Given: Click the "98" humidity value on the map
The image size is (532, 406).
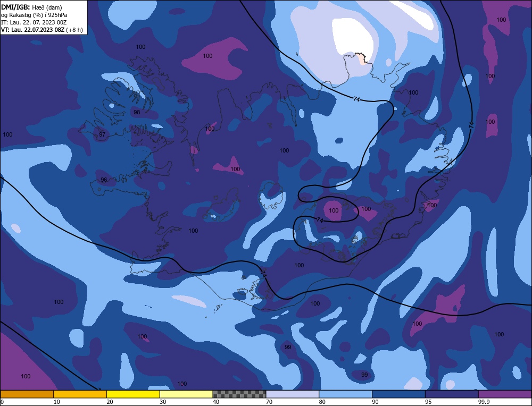Looking at the screenshot, I should coord(137,112).
